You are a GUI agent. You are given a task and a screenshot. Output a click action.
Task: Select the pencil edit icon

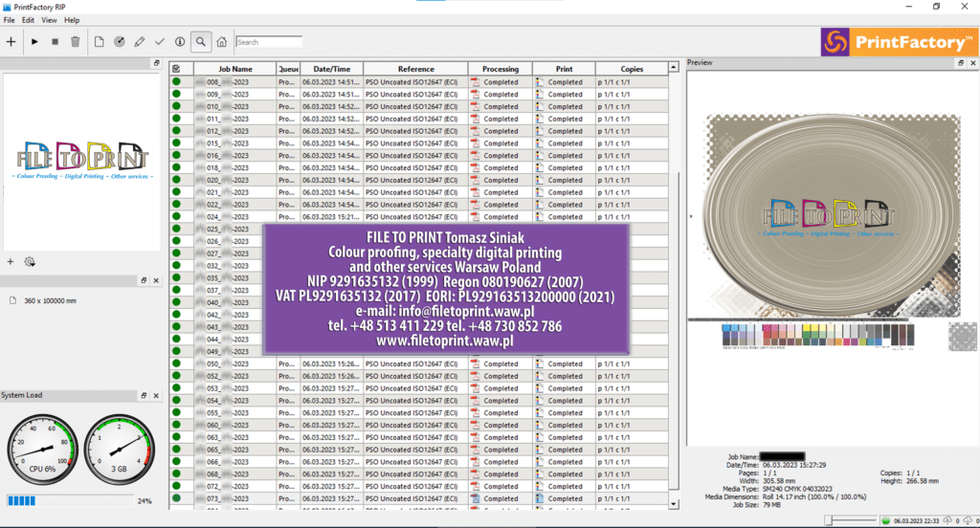(140, 41)
